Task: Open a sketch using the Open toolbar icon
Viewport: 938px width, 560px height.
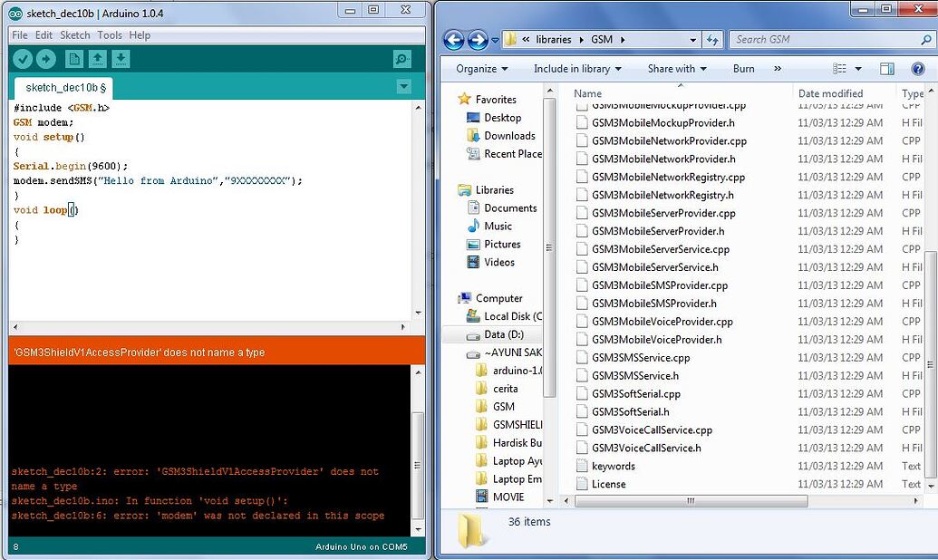Action: 99,58
